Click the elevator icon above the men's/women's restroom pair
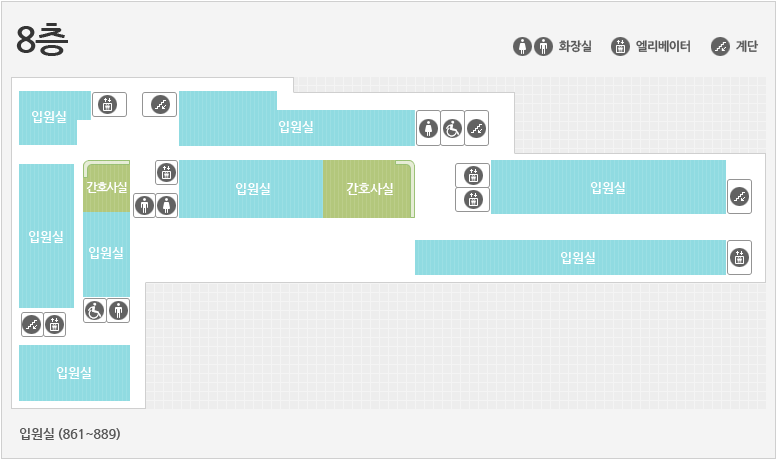777x460 pixels. coord(166,172)
